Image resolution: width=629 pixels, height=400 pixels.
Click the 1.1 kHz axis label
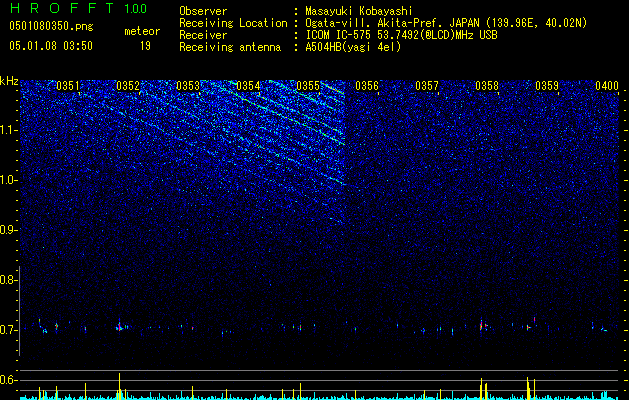coord(9,130)
